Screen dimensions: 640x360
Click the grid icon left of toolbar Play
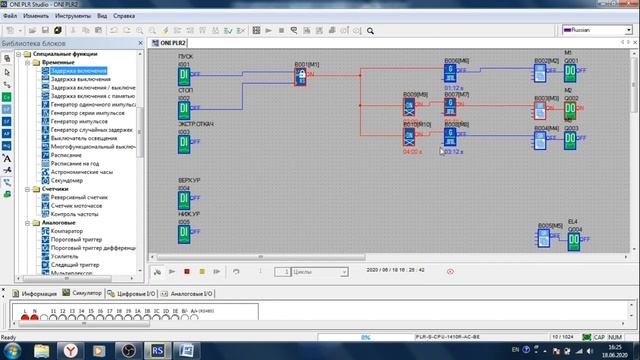coord(256,31)
